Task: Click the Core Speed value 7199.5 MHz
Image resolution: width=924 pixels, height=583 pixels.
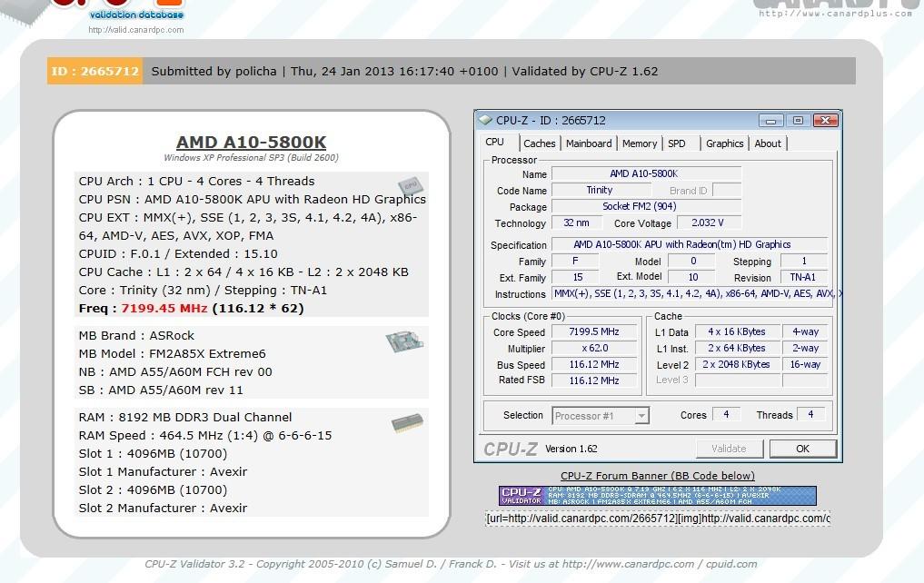Action: (x=594, y=332)
